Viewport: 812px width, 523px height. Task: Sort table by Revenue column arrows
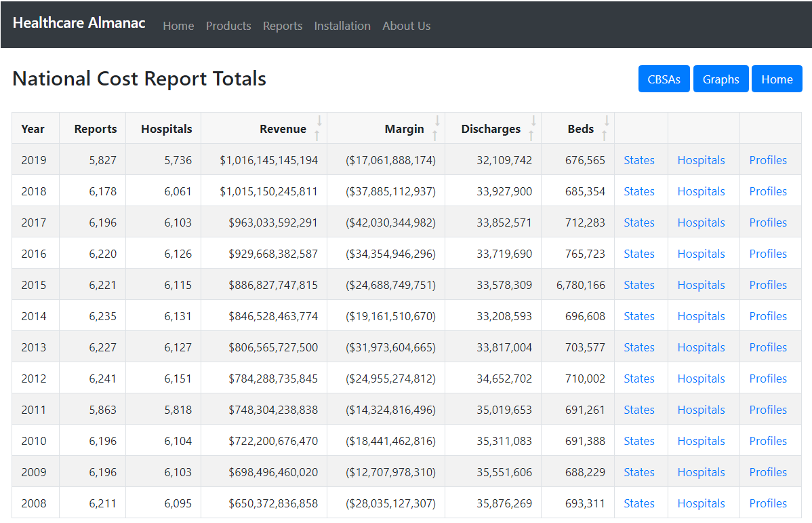(x=318, y=128)
